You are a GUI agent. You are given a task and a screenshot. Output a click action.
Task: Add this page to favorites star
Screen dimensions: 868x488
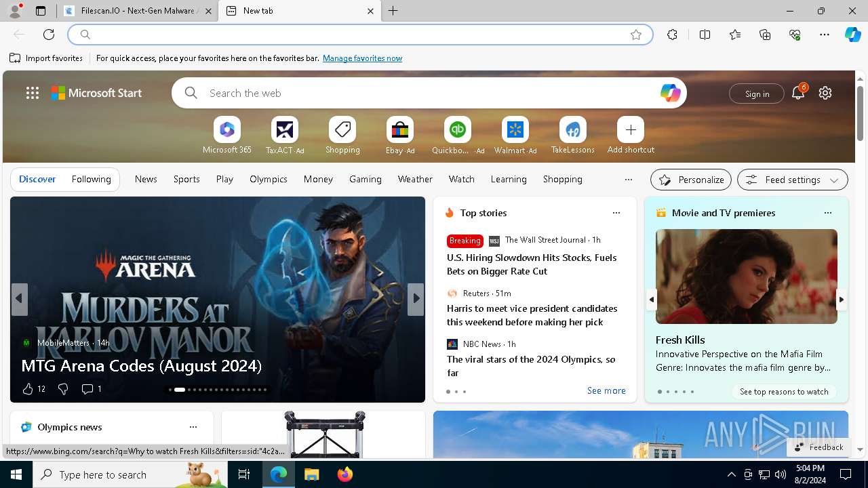pos(636,35)
